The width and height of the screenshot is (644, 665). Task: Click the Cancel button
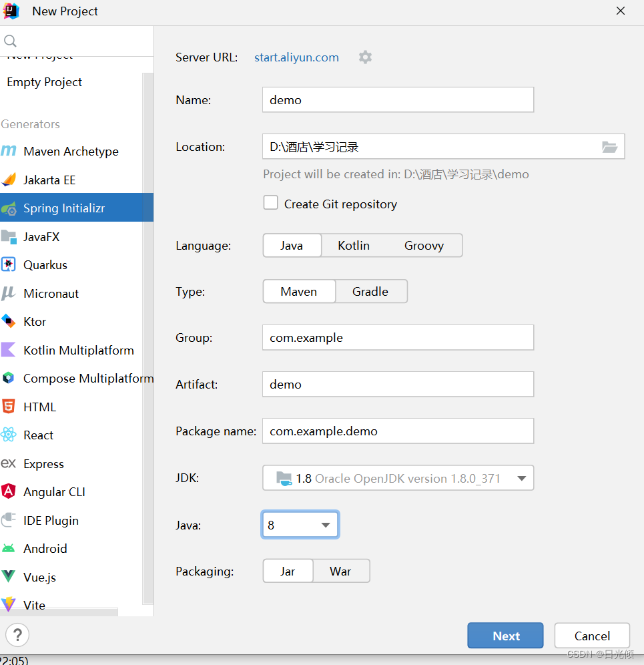592,636
